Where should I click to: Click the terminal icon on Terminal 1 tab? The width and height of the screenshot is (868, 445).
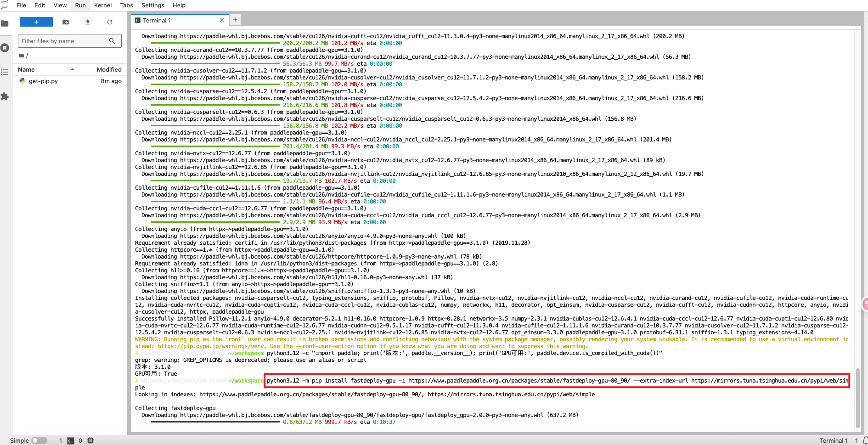click(x=138, y=20)
